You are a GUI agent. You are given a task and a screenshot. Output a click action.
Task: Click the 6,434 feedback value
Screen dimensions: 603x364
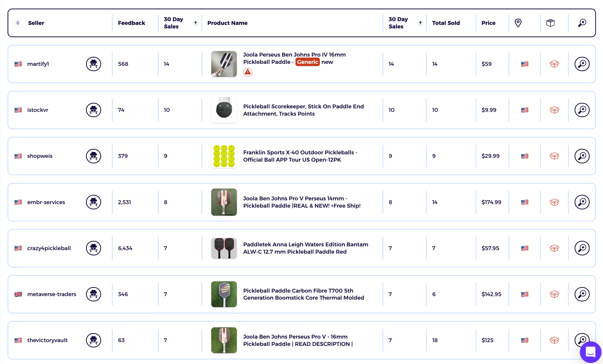[125, 248]
